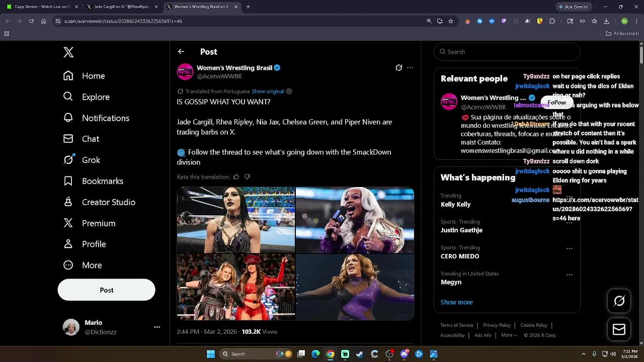Open Discord from the taskbar
The height and width of the screenshot is (362, 644).
pos(404,354)
